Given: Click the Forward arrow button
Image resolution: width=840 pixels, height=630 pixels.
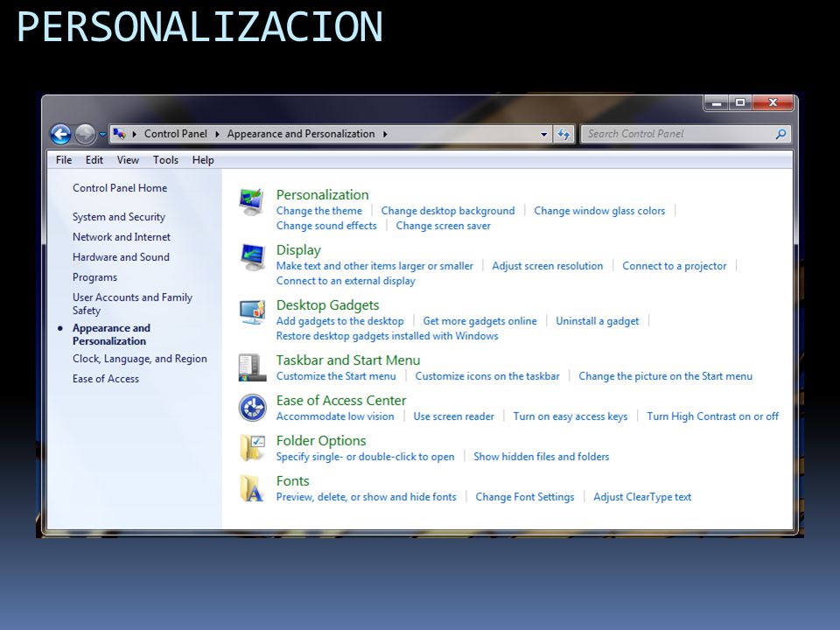Looking at the screenshot, I should (x=85, y=134).
